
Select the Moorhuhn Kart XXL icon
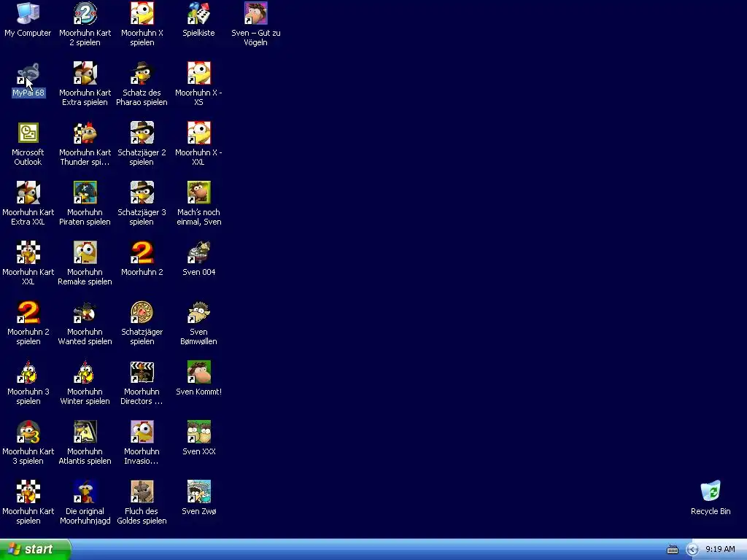[x=28, y=252]
